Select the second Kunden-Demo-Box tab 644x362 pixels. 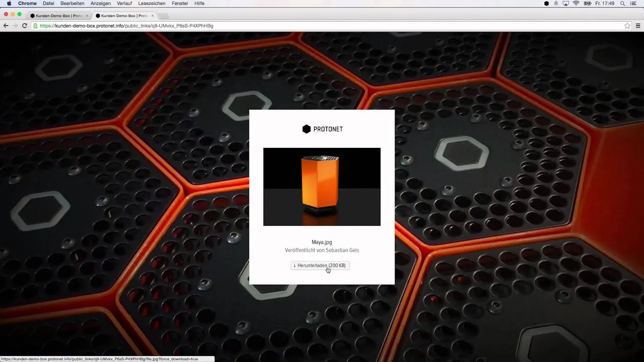coord(124,16)
